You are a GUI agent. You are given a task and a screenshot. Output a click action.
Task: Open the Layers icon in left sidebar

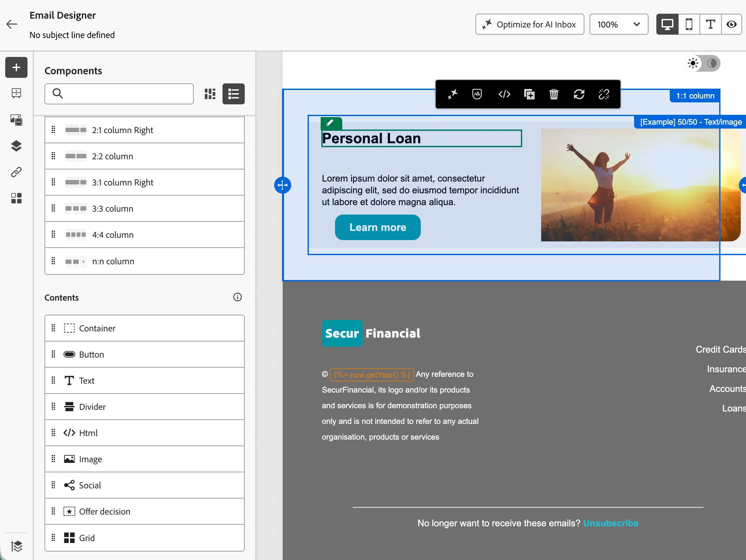pos(16,146)
